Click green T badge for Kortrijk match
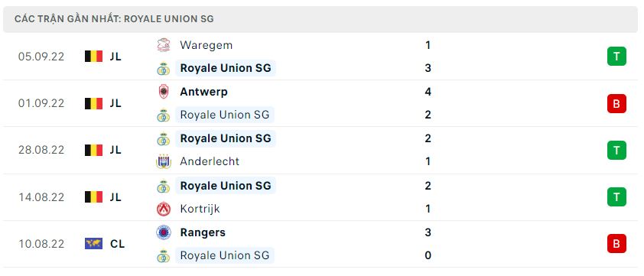 (x=616, y=196)
